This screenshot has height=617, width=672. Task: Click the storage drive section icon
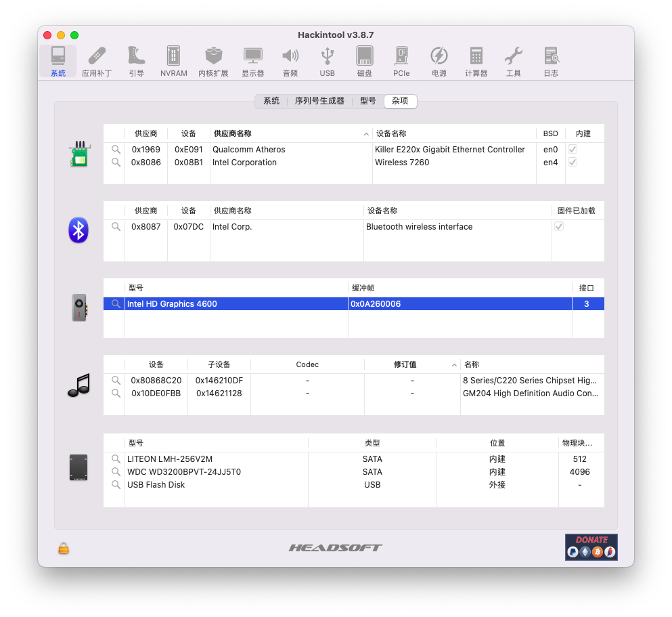point(79,467)
